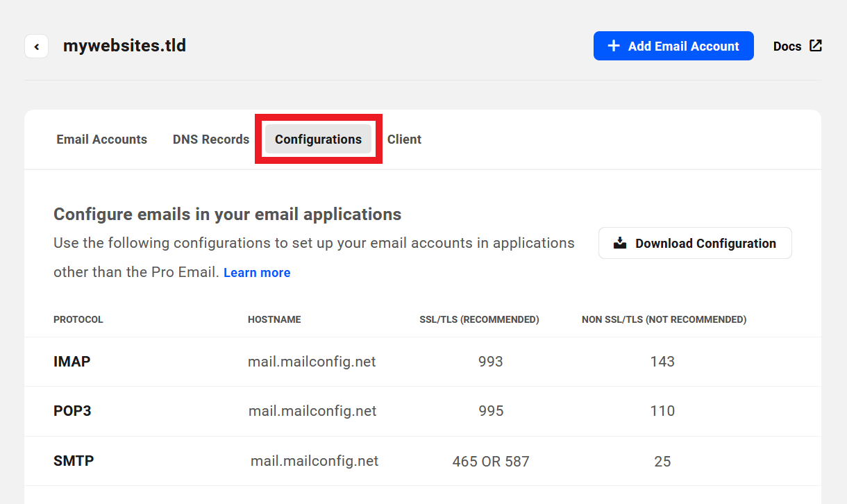Click the POP3 protocol label
Viewport: 847px width, 504px height.
pos(72,411)
